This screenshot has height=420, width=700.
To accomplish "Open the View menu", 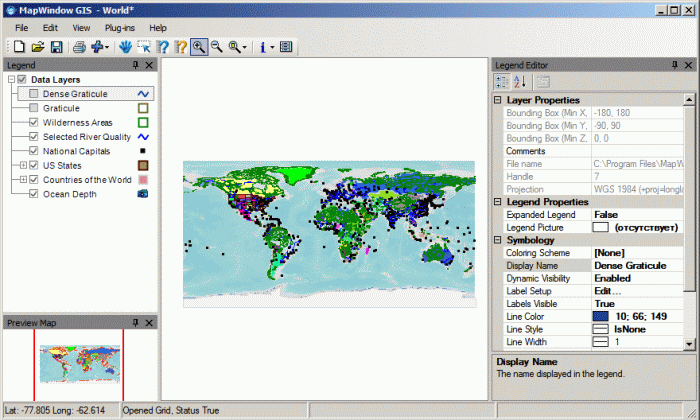I will point(81,28).
